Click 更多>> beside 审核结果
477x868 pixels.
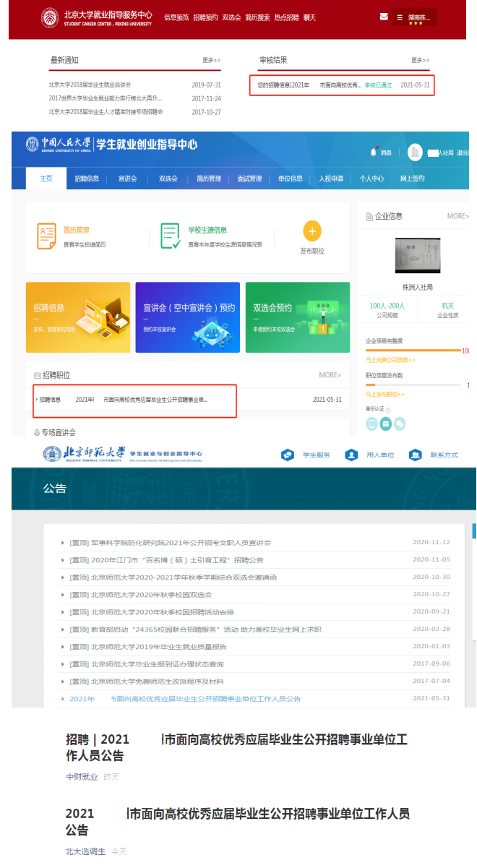pyautogui.click(x=421, y=60)
